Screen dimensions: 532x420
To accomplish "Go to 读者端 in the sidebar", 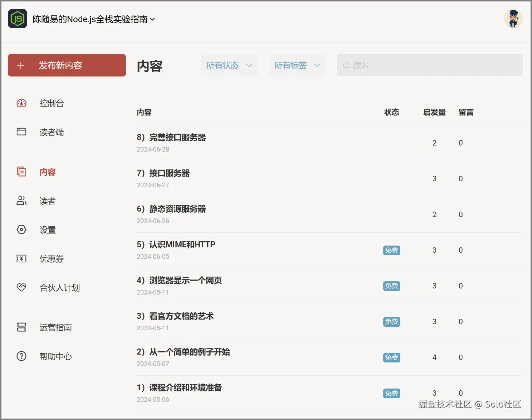I will [x=52, y=132].
